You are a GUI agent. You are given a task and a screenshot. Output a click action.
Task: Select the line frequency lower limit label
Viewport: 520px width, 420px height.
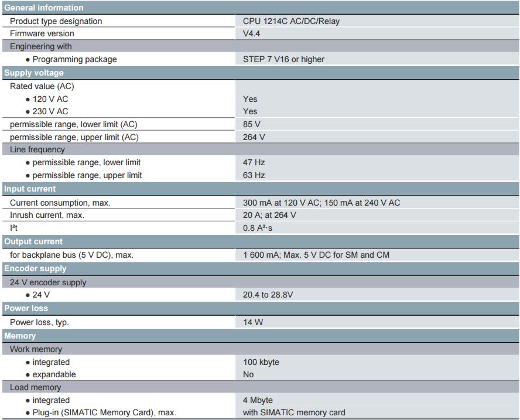[x=87, y=163]
